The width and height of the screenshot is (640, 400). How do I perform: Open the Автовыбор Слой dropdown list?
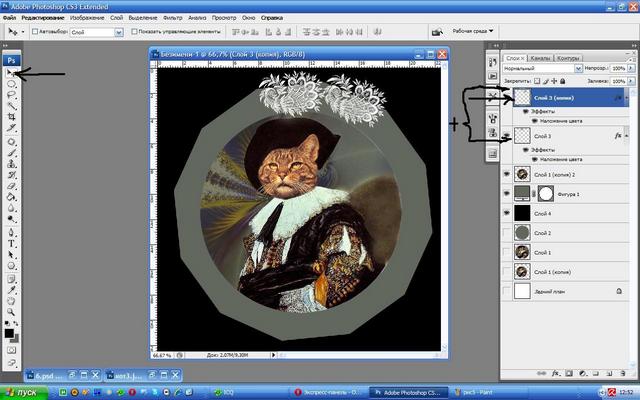point(95,32)
